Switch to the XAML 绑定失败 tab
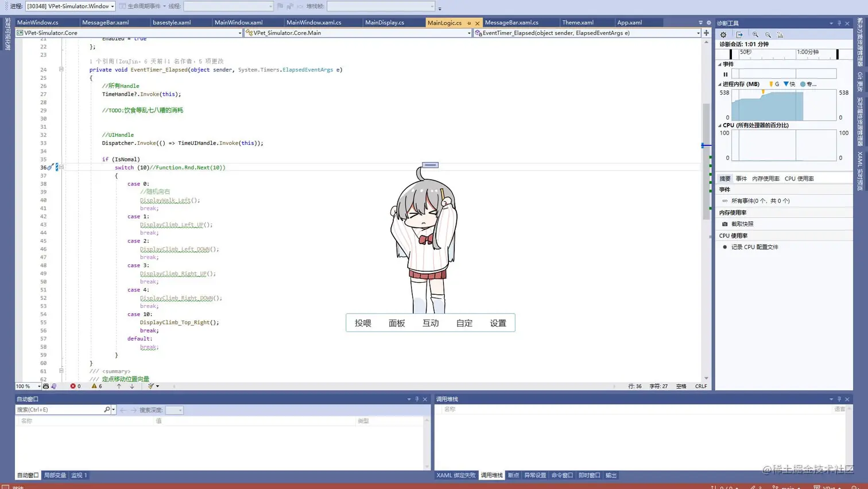This screenshot has width=868, height=489. pyautogui.click(x=456, y=475)
